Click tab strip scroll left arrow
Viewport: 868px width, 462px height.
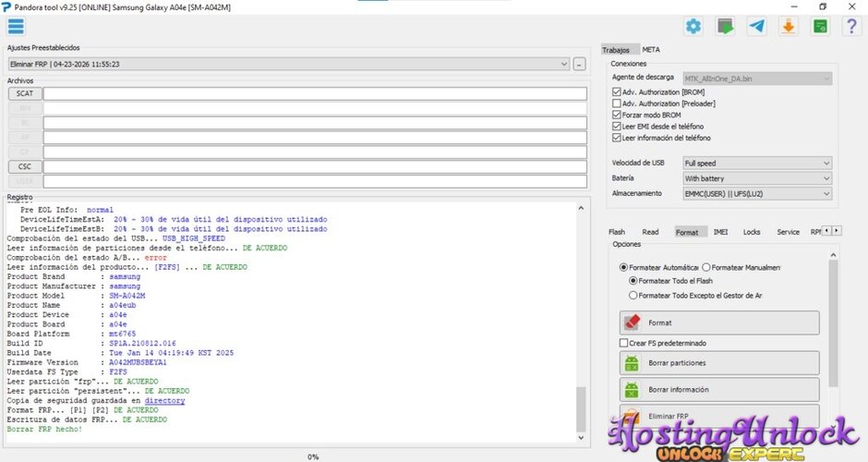[826, 230]
